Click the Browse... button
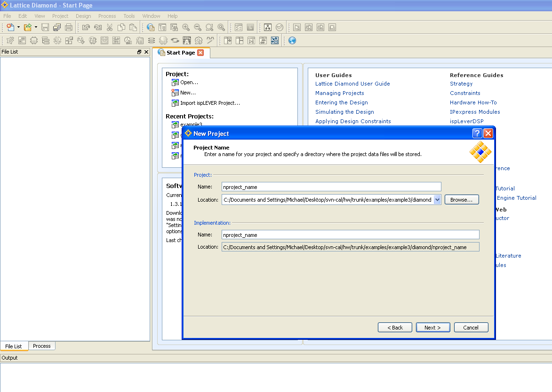This screenshot has width=552, height=392. click(462, 200)
